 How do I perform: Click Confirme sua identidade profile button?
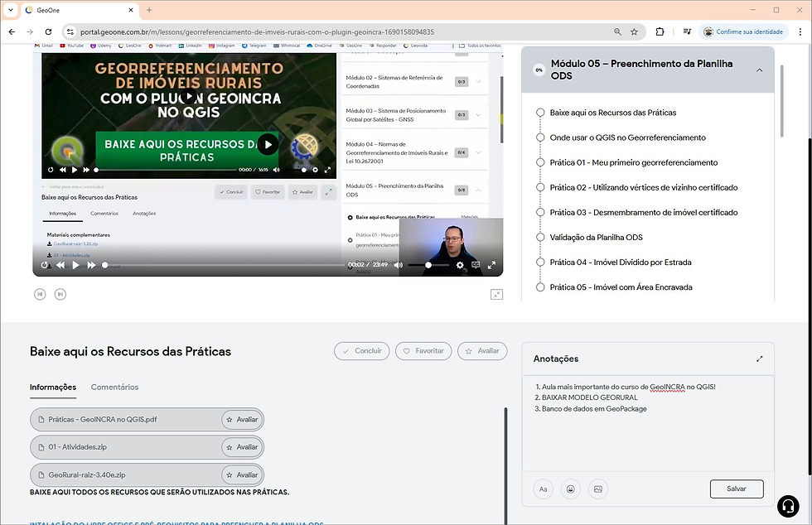point(744,31)
